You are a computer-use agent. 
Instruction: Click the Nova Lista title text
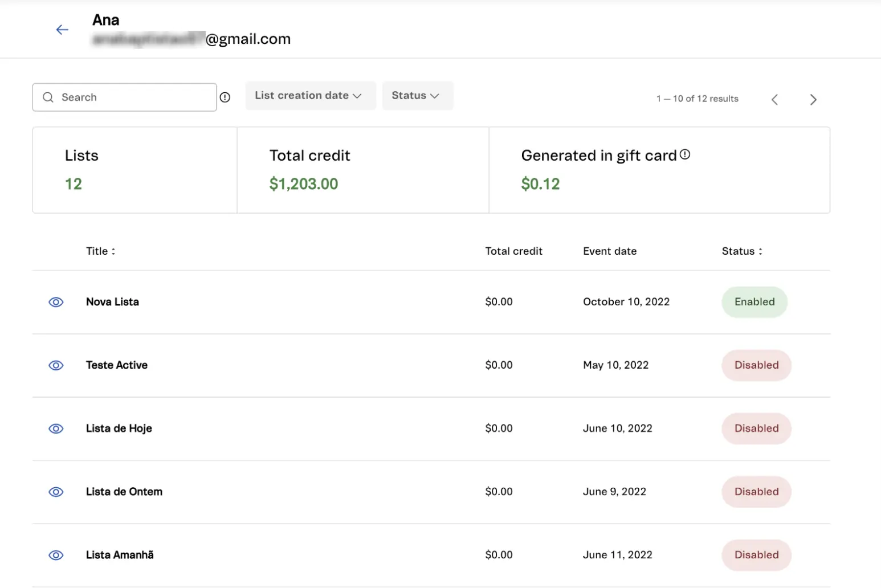click(112, 302)
